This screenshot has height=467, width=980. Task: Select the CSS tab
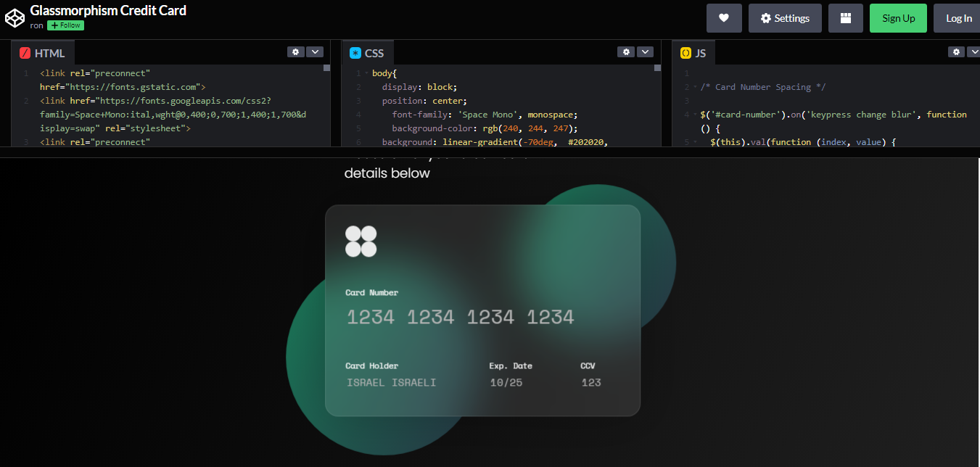(x=371, y=52)
